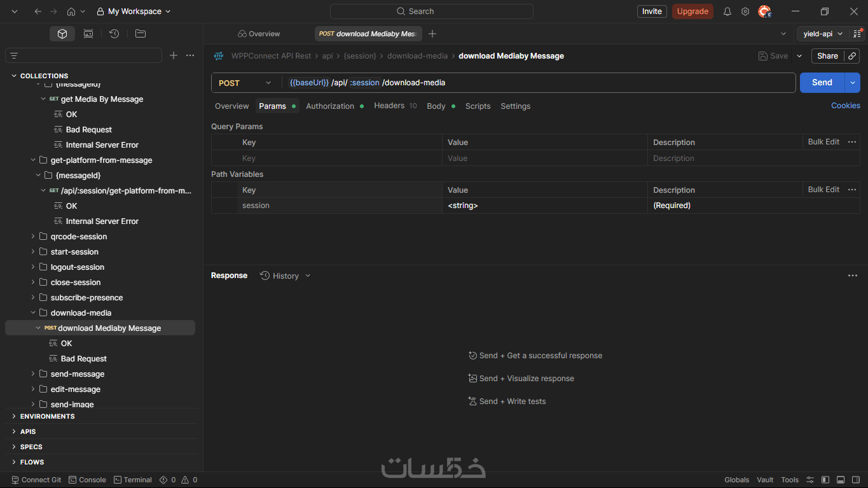
Task: Go back using the left arrow
Action: (x=38, y=11)
